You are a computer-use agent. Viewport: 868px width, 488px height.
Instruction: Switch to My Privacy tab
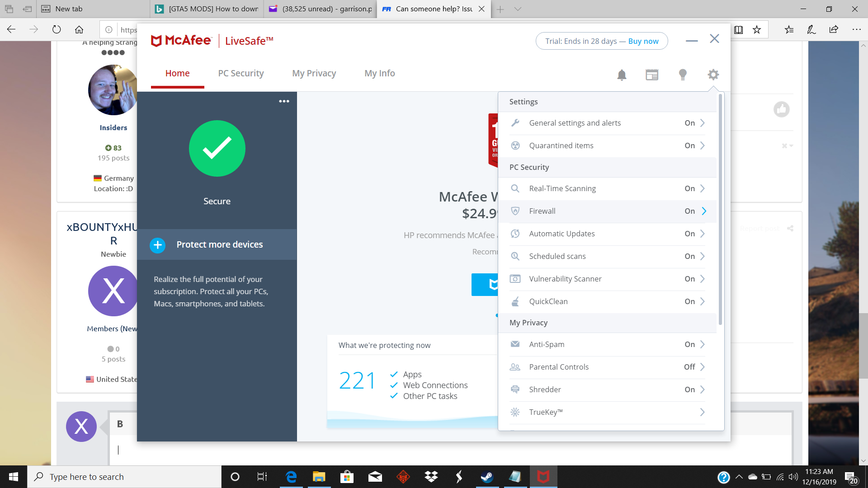tap(314, 73)
